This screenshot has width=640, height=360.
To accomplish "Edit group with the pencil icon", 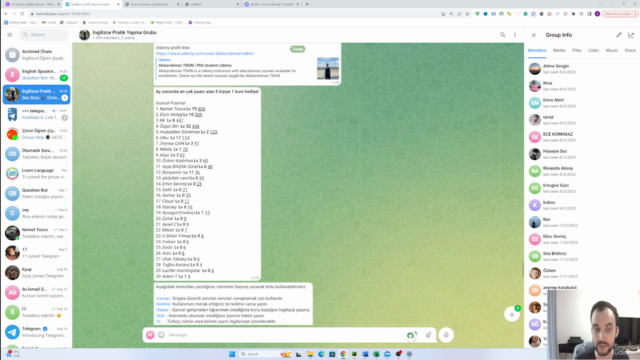I will pos(619,35).
